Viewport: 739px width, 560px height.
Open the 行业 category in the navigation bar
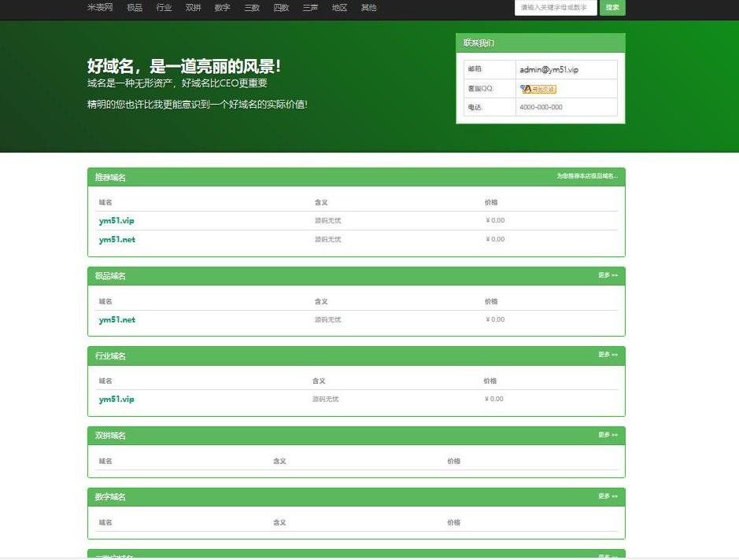(163, 8)
